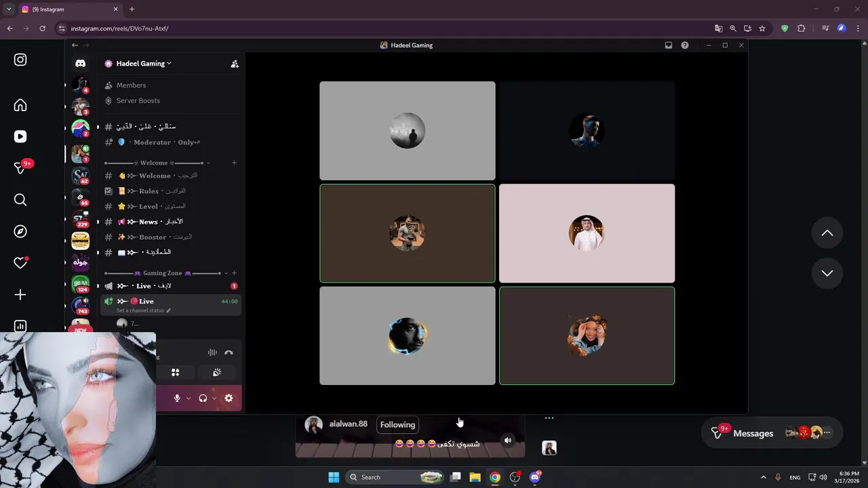Add a channel to Gaming Zone category
Viewport: 868px width, 488px height.
[234, 273]
